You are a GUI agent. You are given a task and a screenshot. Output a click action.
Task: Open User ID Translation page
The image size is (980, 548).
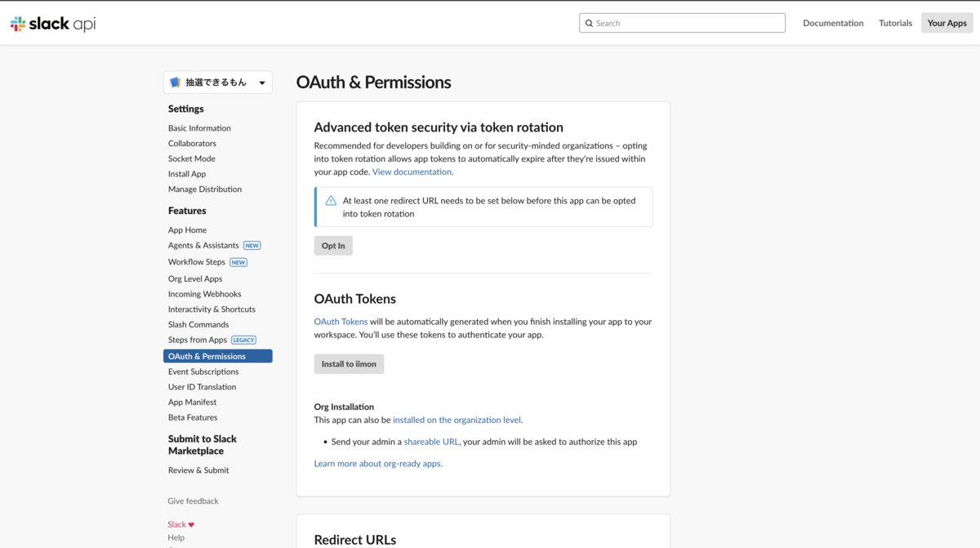[202, 387]
